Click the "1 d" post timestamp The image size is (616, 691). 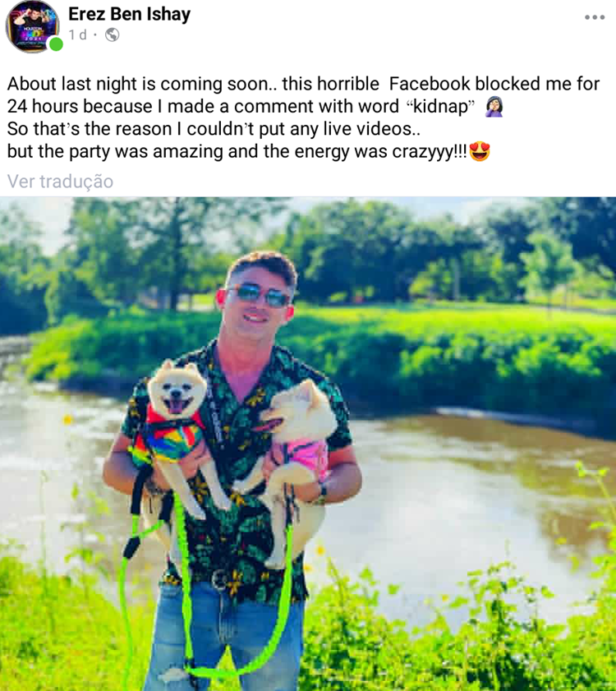[x=77, y=35]
